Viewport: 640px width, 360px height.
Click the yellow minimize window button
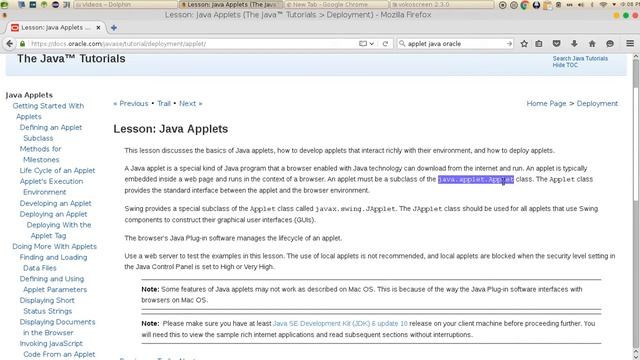tap(616, 15)
